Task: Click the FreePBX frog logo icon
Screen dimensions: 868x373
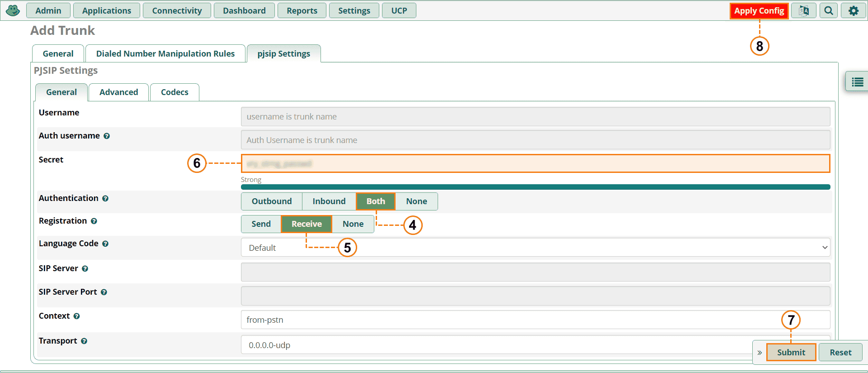Action: coord(13,10)
